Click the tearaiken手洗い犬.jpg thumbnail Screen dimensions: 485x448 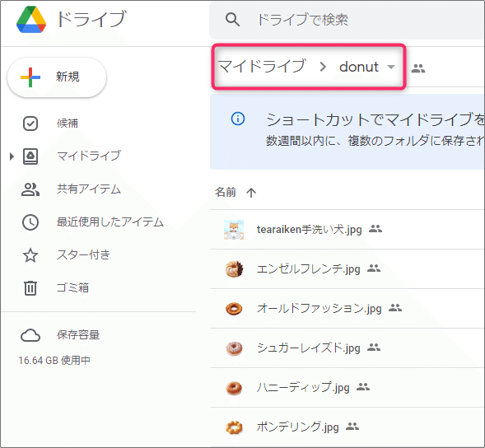(234, 230)
